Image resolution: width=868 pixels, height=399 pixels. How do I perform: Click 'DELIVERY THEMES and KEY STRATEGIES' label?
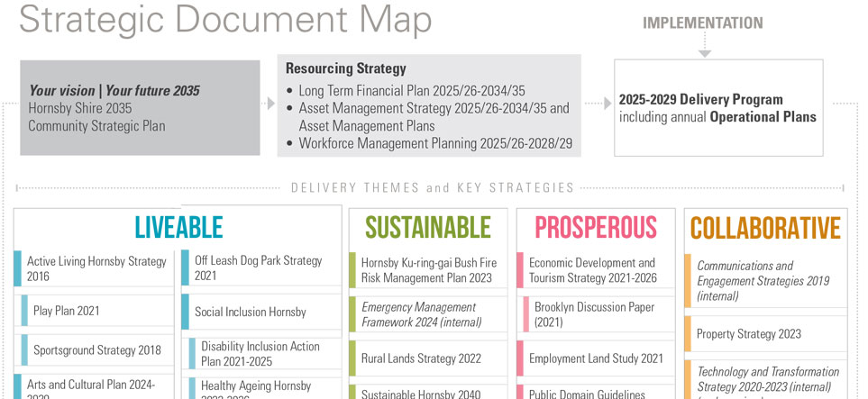(433, 187)
